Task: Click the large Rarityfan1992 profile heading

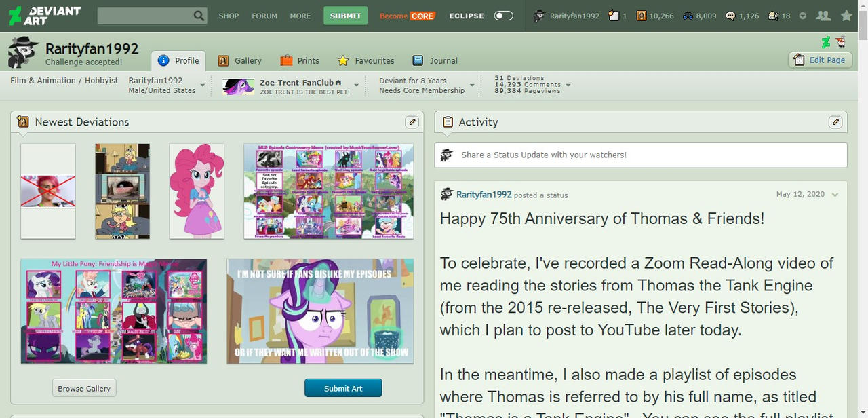Action: pos(92,48)
